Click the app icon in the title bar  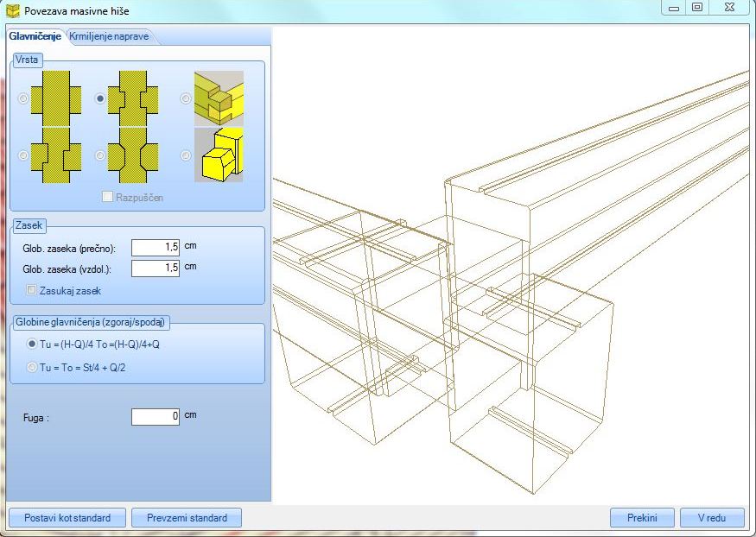[x=12, y=11]
